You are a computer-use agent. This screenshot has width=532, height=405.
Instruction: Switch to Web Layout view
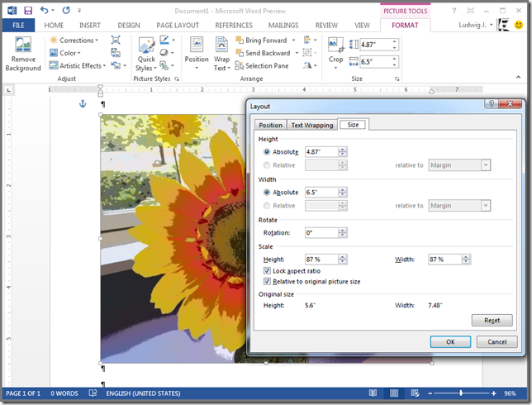(x=415, y=393)
